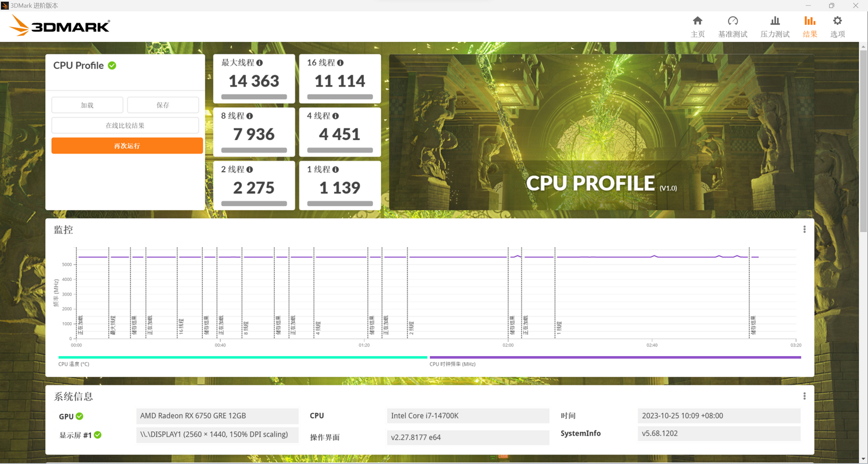
Task: Click info icon next to 1 线程
Action: (x=336, y=170)
